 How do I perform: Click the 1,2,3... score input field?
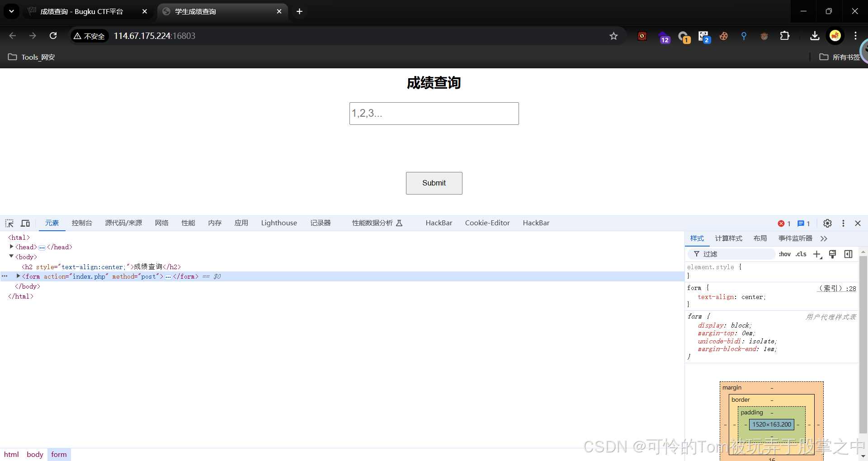click(434, 113)
